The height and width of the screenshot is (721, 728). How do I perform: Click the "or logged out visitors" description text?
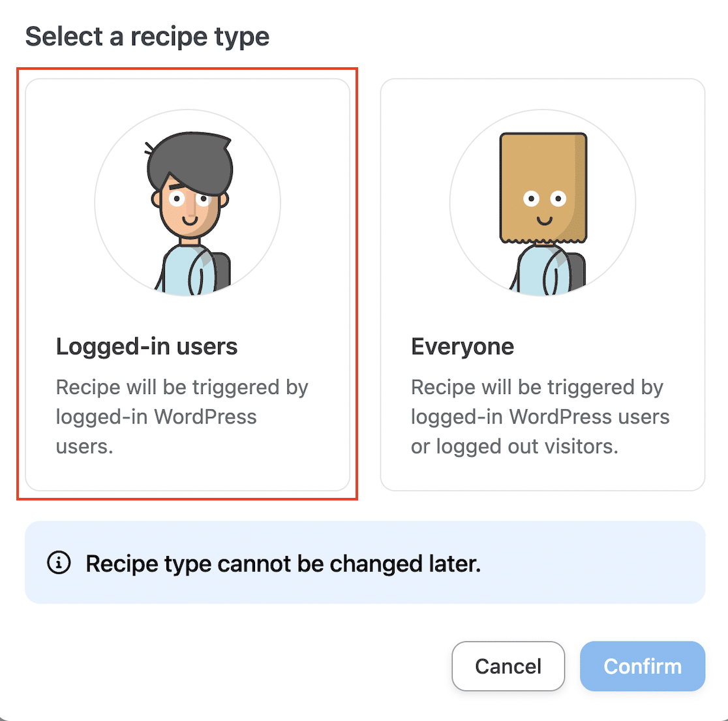(x=514, y=446)
